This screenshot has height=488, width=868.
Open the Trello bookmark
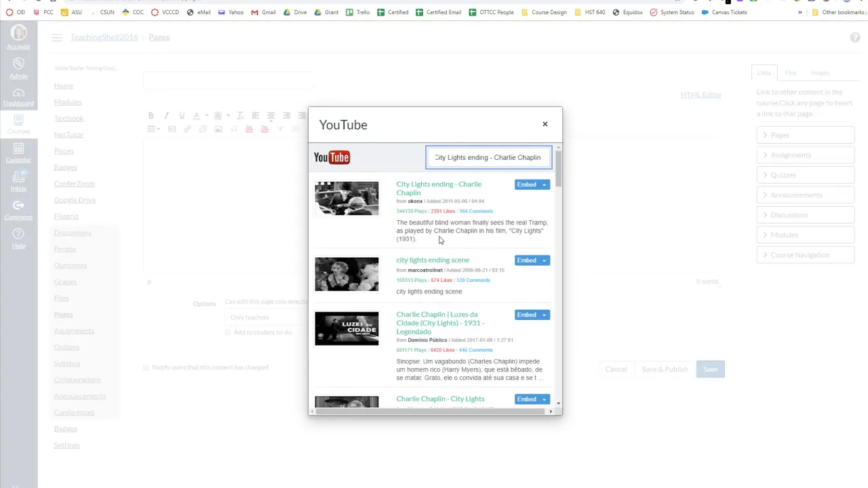[357, 12]
